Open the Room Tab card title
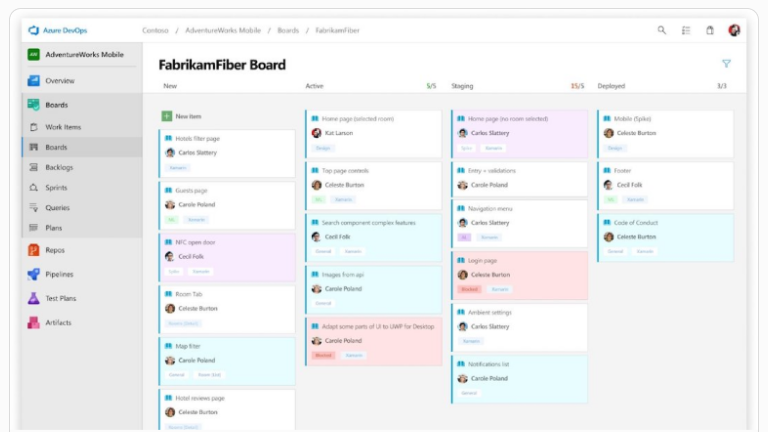This screenshot has height=432, width=768. (189, 294)
